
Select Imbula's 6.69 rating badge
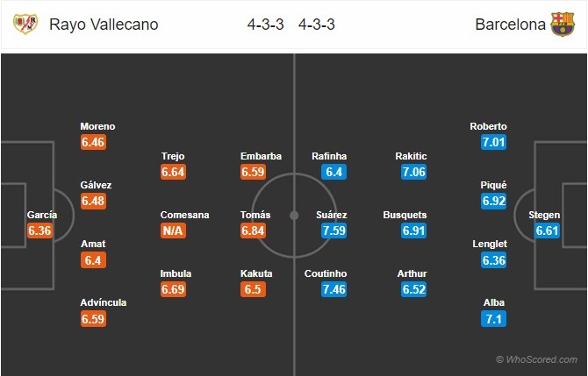click(174, 289)
